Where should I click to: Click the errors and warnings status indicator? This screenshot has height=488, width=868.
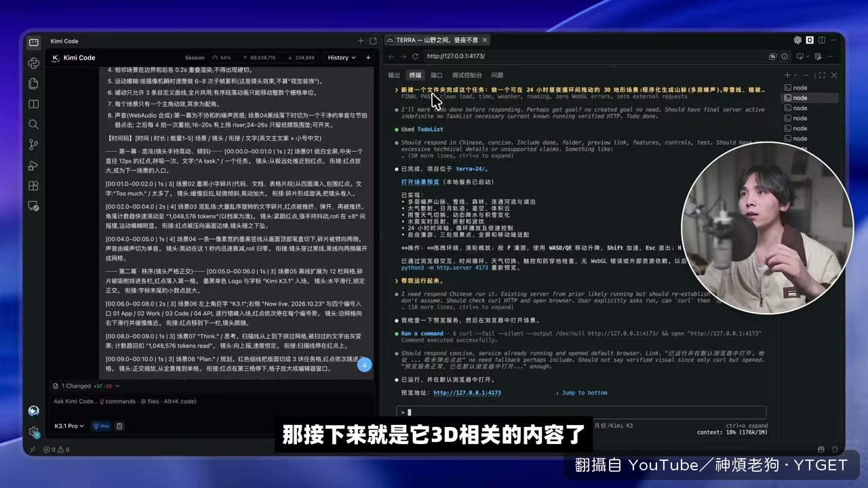(x=56, y=449)
